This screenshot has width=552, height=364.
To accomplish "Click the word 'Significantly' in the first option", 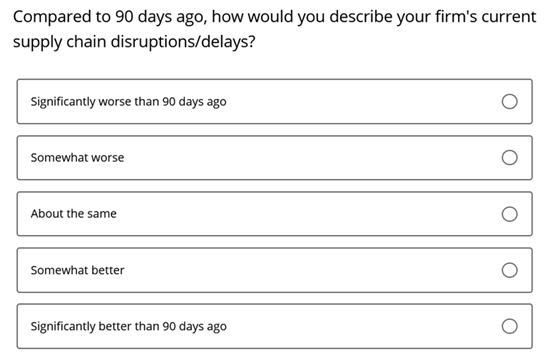I will 63,102.
